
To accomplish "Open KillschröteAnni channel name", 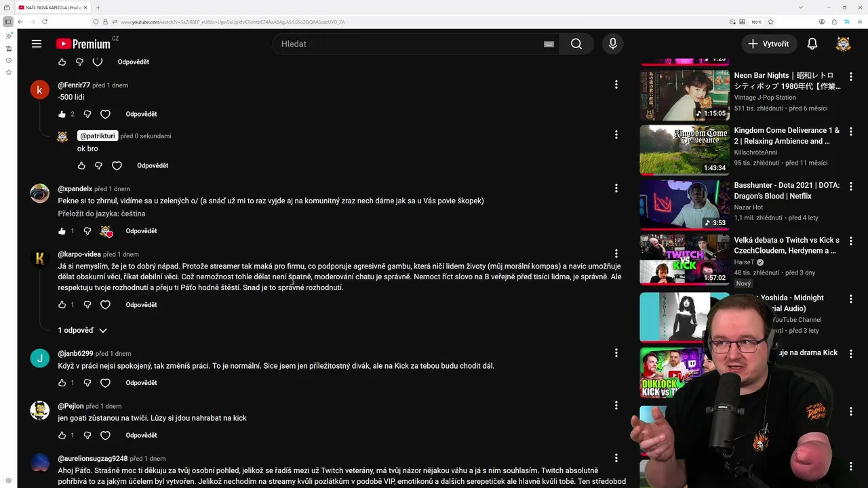I will click(755, 152).
